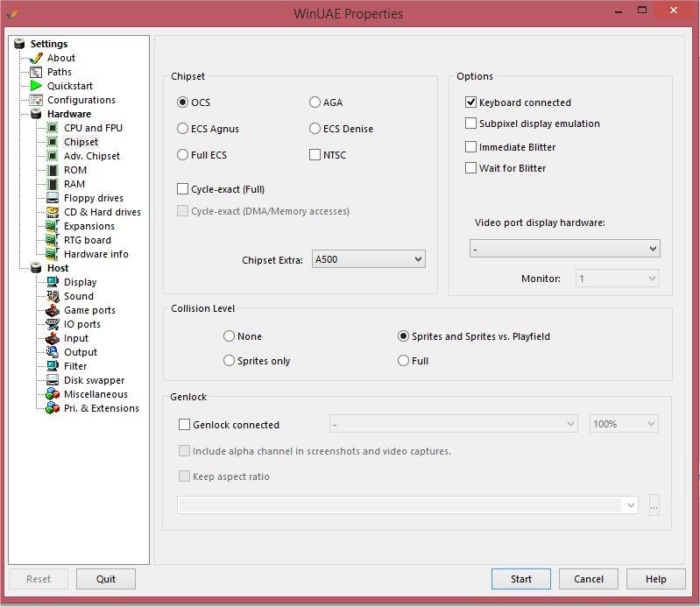Image resolution: width=700 pixels, height=607 pixels.
Task: Click the About checkmark icon
Action: pos(36,58)
